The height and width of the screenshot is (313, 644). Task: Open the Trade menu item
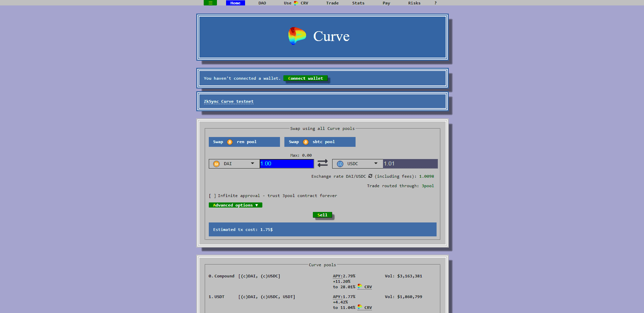click(332, 3)
